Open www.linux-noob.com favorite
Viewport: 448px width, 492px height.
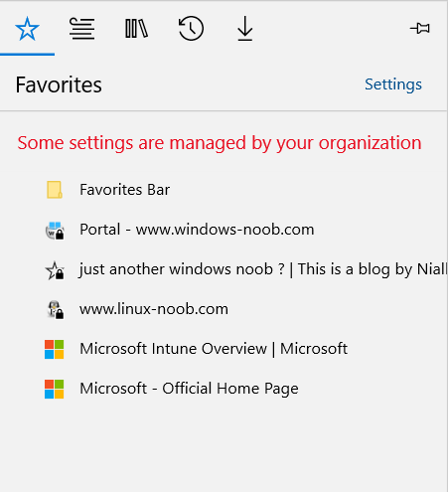(224, 309)
